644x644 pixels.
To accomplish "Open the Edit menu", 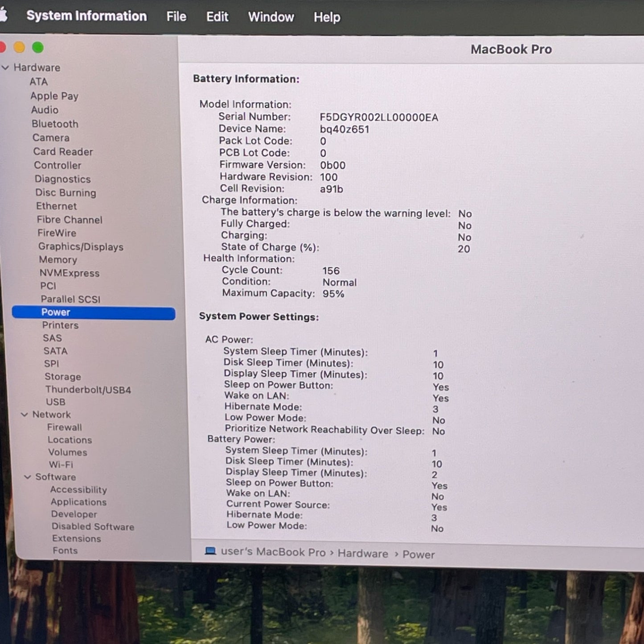I will pyautogui.click(x=217, y=16).
